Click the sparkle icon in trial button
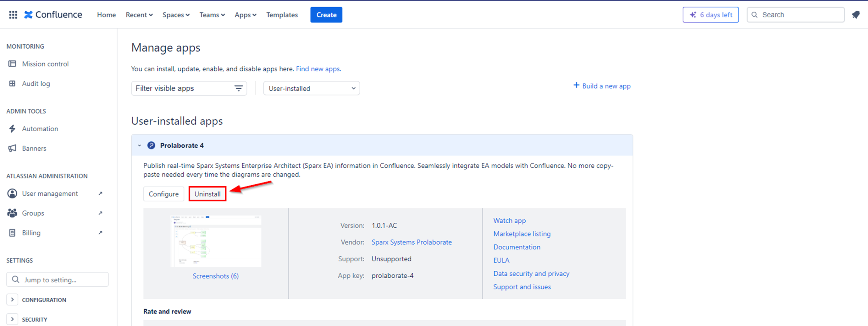Screen dimensions: 868x326 pyautogui.click(x=693, y=15)
